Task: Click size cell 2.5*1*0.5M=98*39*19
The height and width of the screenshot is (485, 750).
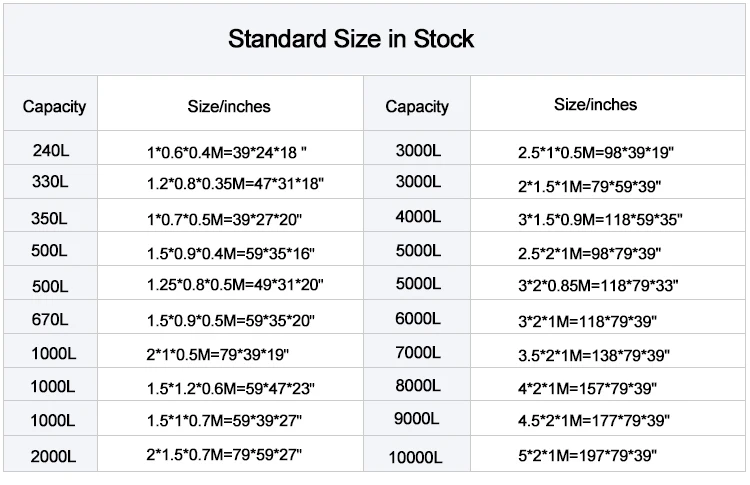Action: point(596,153)
